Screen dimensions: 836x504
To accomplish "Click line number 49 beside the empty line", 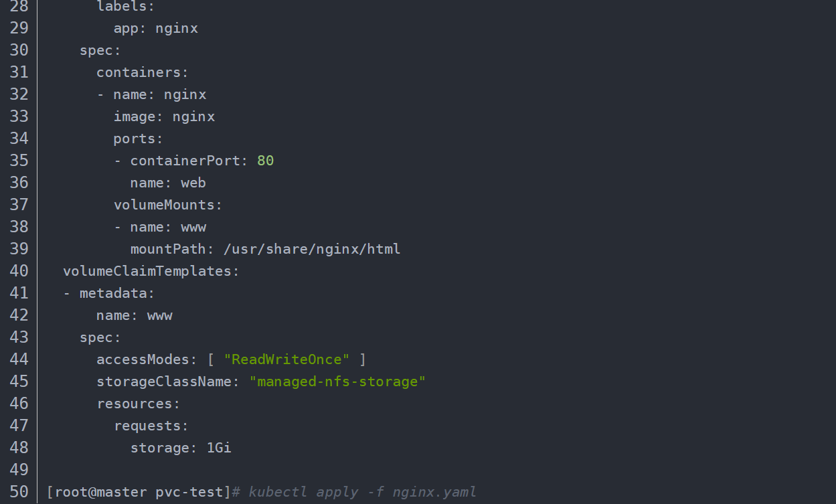I will [19, 470].
